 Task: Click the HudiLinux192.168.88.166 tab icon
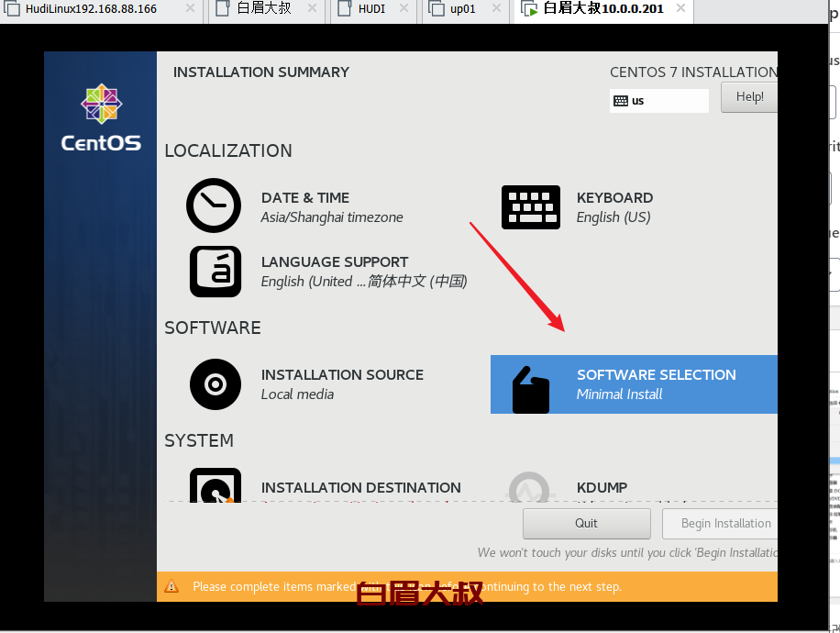pyautogui.click(x=12, y=8)
